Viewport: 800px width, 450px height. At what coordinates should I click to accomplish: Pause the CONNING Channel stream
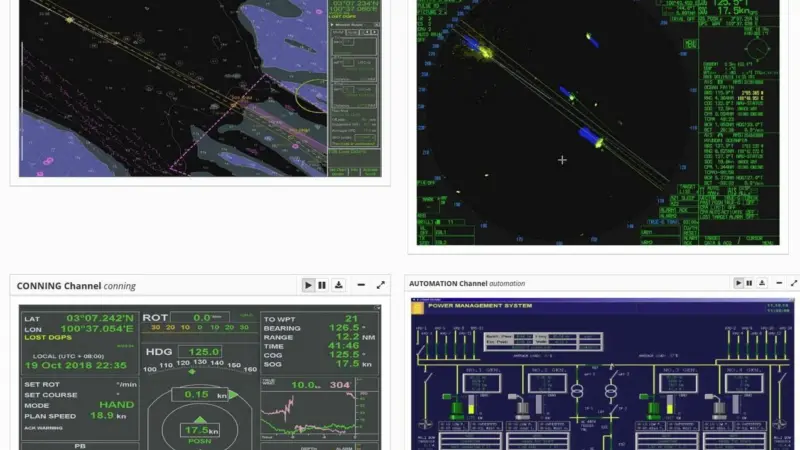tap(322, 285)
